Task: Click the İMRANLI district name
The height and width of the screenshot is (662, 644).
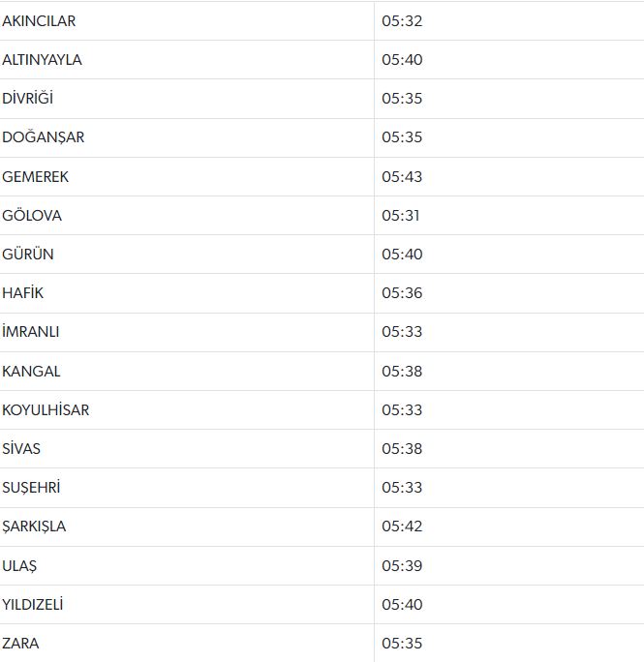Action: coord(31,332)
